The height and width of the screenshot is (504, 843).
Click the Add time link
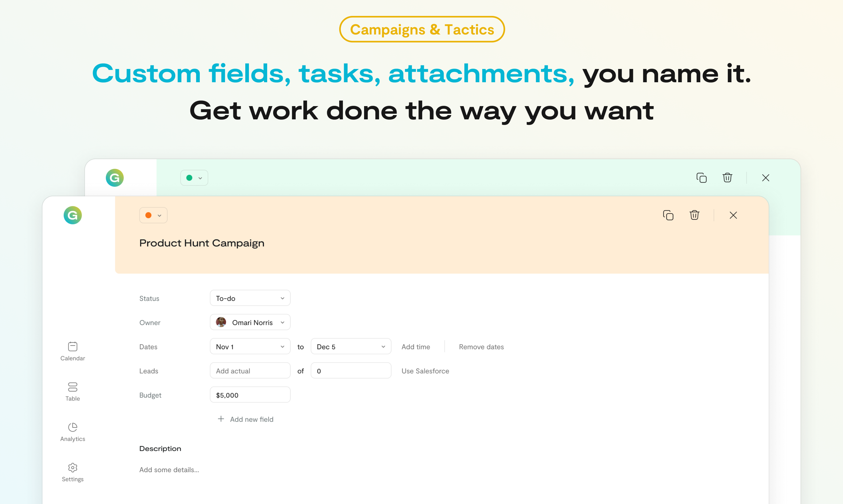click(x=416, y=347)
